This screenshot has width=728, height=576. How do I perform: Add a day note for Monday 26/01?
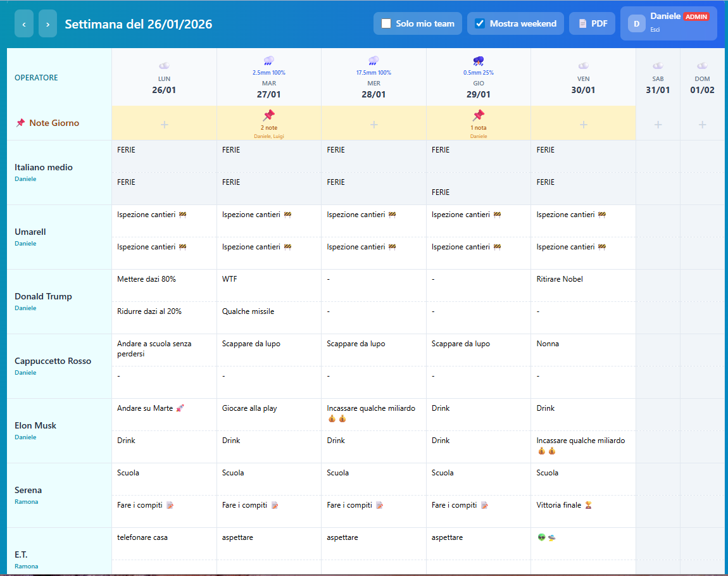164,125
